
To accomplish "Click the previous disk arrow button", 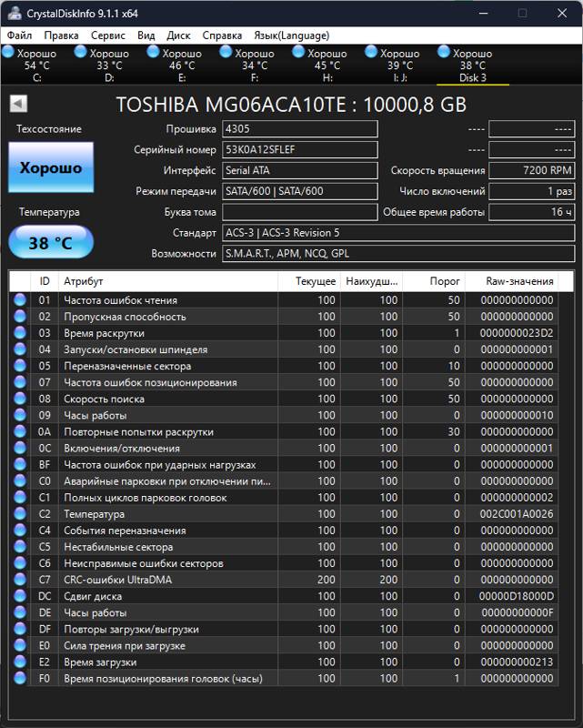I will click(x=17, y=104).
